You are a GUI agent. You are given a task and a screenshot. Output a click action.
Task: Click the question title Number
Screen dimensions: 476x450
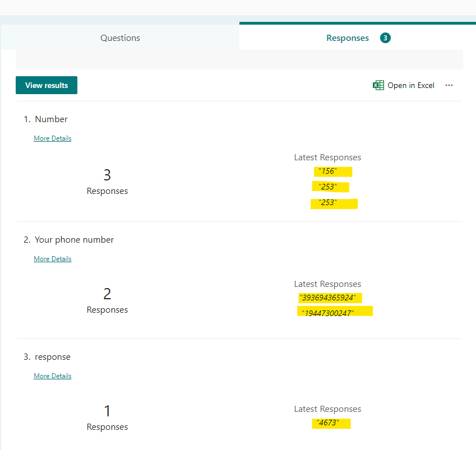(x=51, y=119)
